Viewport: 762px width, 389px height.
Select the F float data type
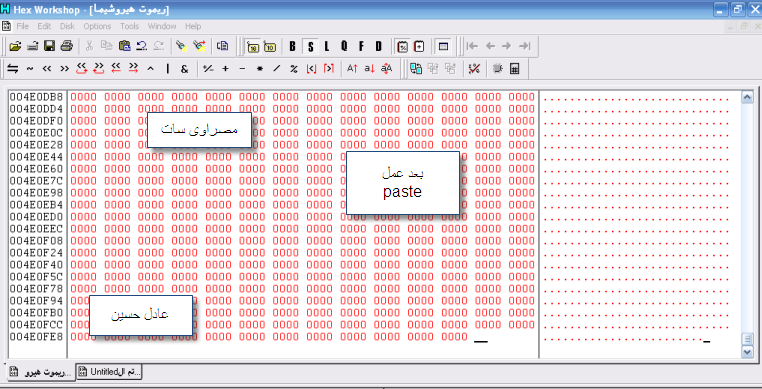point(361,47)
